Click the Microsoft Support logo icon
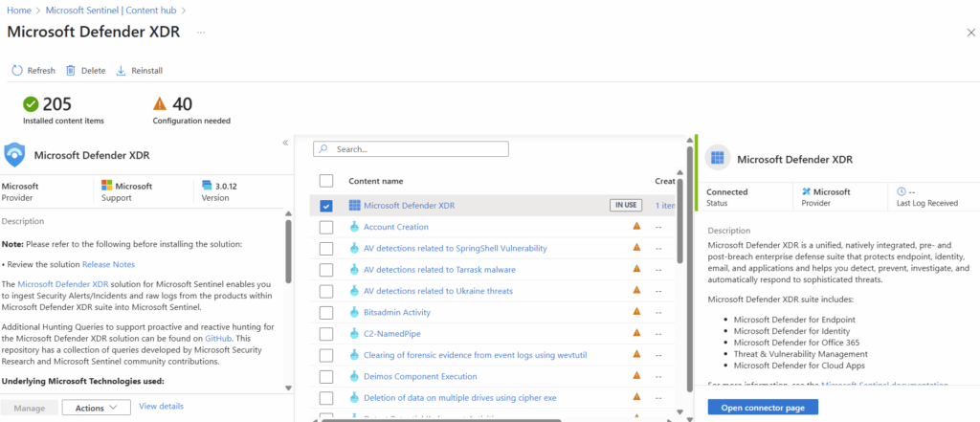Image resolution: width=980 pixels, height=422 pixels. click(107, 186)
